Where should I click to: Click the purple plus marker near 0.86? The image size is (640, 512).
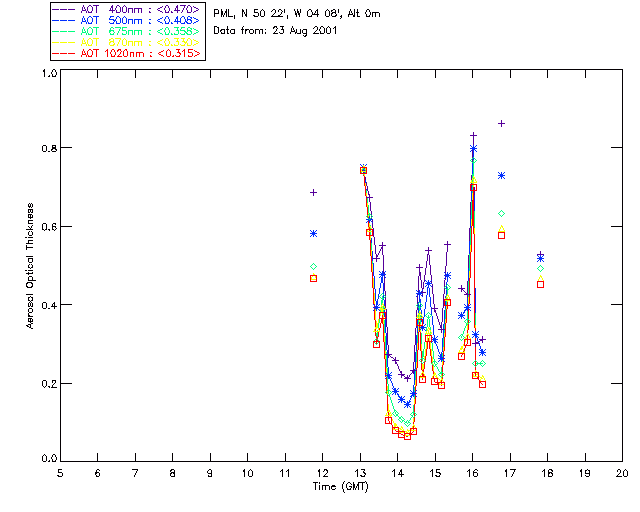pos(502,123)
